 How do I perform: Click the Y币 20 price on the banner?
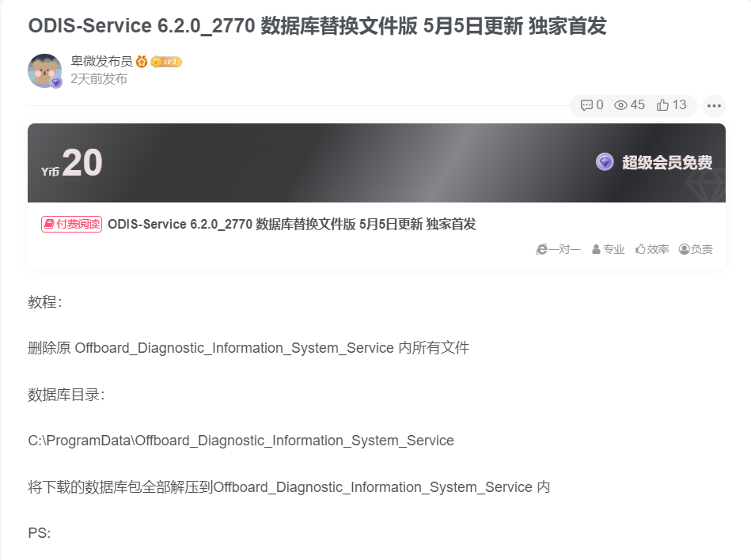[72, 163]
